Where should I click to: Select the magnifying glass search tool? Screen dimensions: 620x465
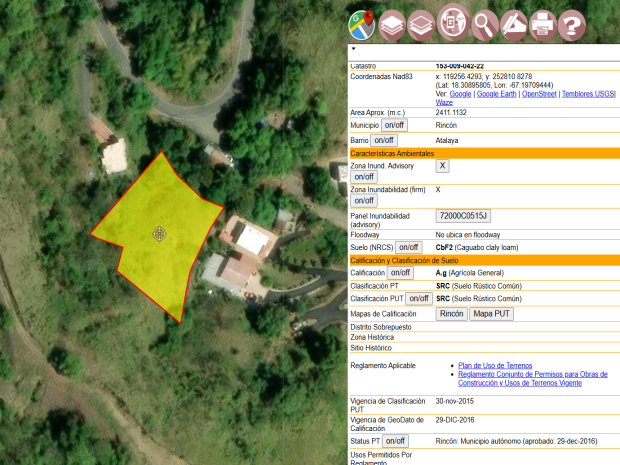(x=484, y=22)
